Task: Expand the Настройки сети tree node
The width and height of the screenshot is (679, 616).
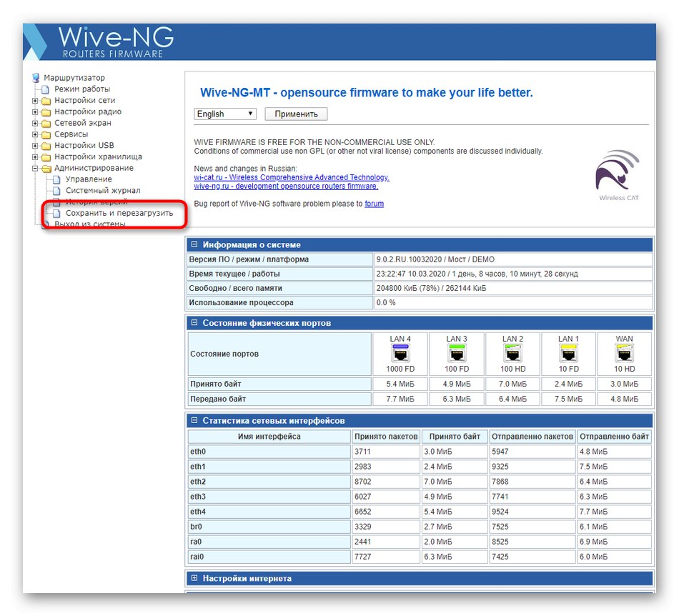Action: pyautogui.click(x=35, y=101)
